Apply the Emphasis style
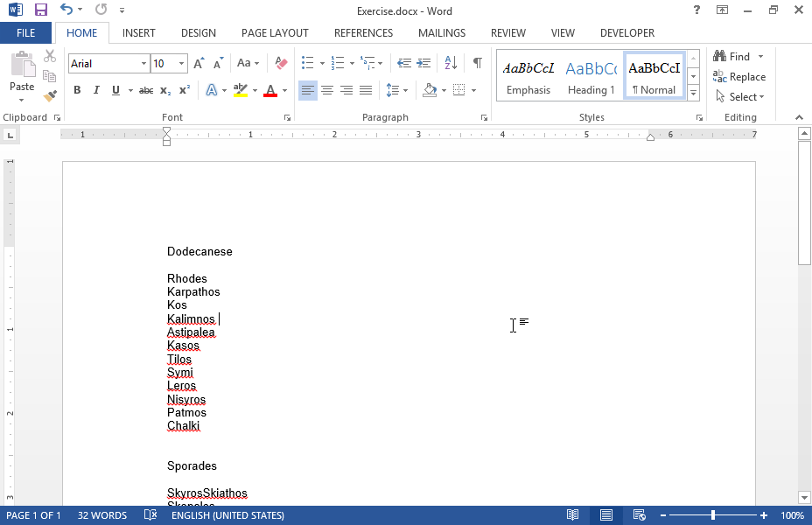This screenshot has width=812, height=525. tap(528, 77)
